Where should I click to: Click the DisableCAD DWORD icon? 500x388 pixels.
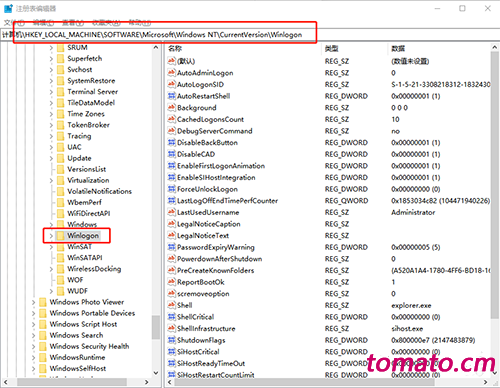click(171, 154)
